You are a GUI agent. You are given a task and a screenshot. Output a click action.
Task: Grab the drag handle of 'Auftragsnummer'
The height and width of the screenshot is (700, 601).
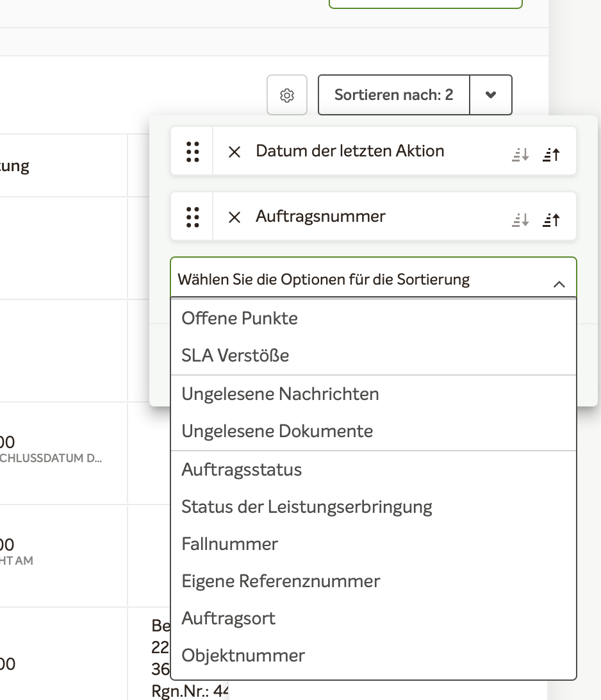click(x=192, y=217)
